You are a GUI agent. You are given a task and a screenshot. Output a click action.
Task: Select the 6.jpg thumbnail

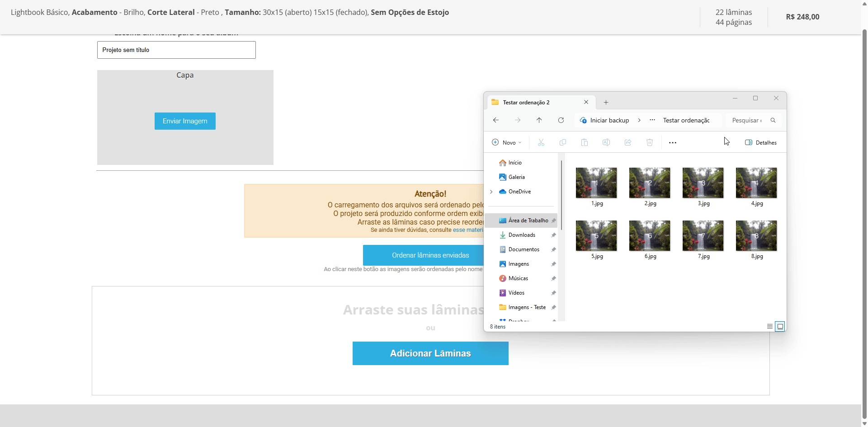coord(650,236)
